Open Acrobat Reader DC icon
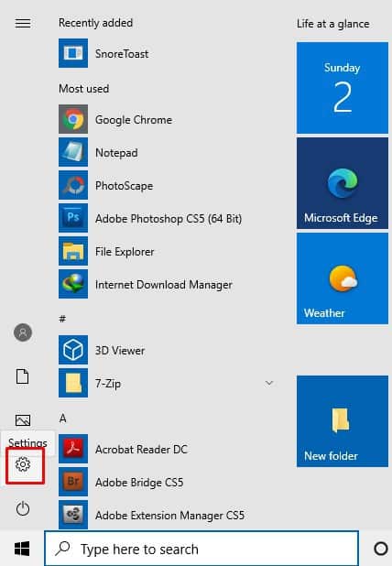Image resolution: width=392 pixels, height=566 pixels. click(73, 449)
